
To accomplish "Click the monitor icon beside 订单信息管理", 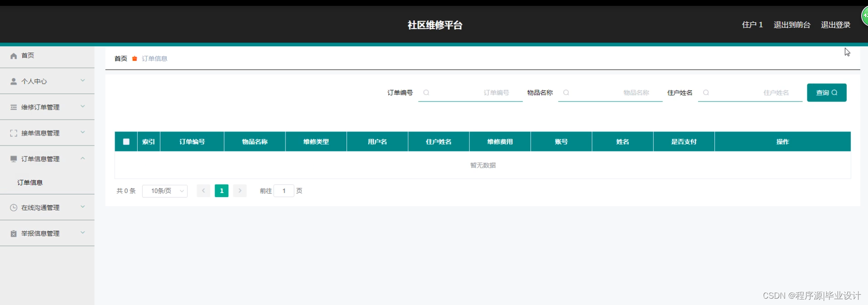I will [14, 159].
